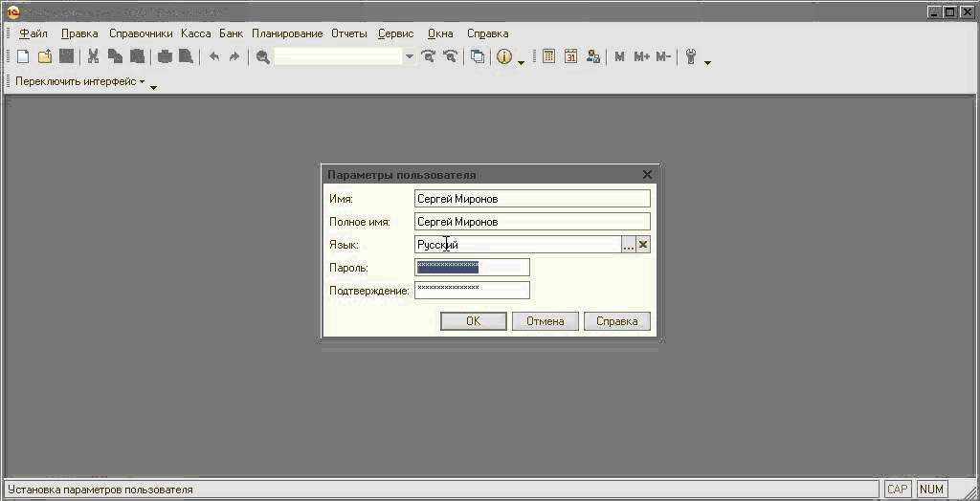Expand the arrow beside the Info icon

[521, 62]
